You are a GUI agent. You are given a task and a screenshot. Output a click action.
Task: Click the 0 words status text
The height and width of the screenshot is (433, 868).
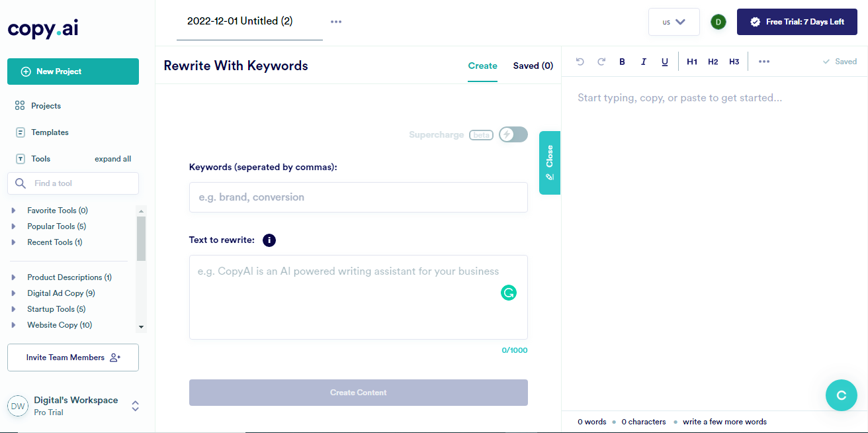[592, 422]
